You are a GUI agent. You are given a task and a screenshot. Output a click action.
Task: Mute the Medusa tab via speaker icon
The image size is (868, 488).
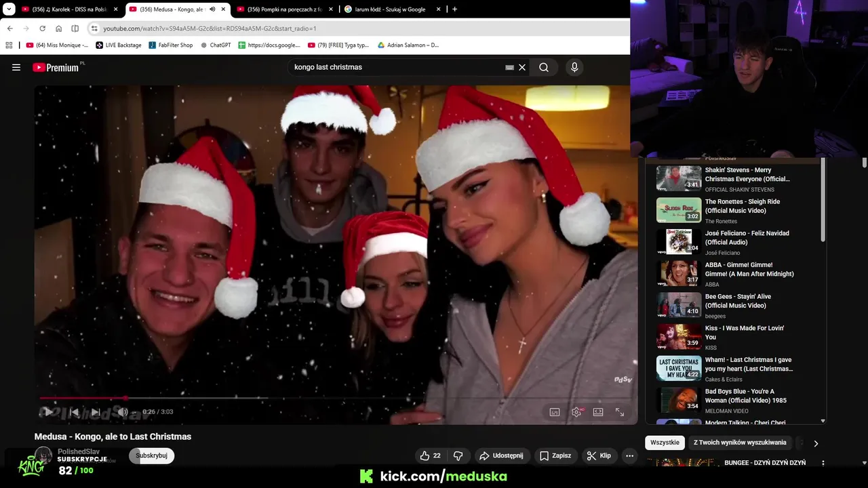[212, 9]
